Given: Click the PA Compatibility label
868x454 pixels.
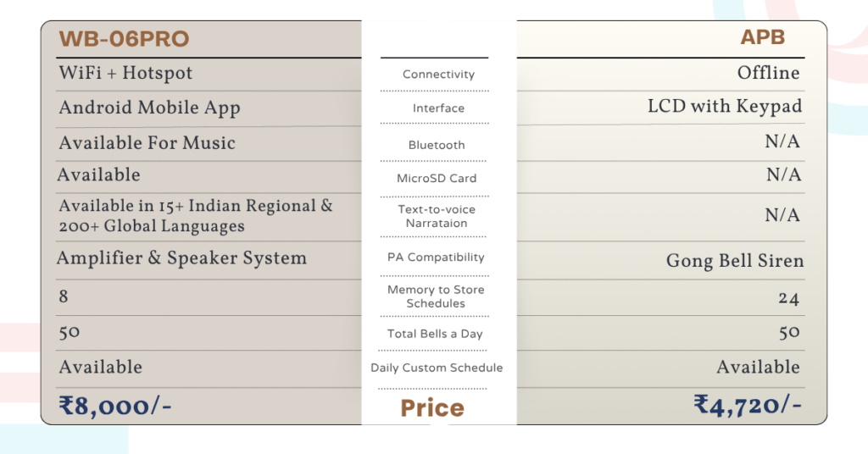Looking at the screenshot, I should tap(436, 257).
